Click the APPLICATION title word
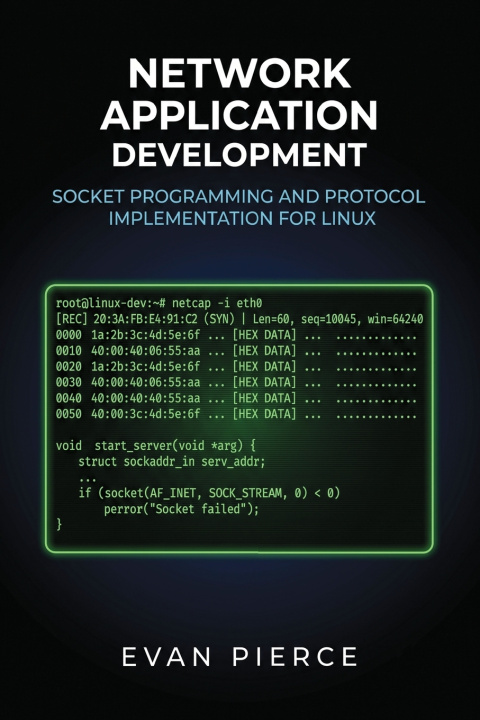Image resolution: width=480 pixels, height=720 pixels. tap(239, 115)
